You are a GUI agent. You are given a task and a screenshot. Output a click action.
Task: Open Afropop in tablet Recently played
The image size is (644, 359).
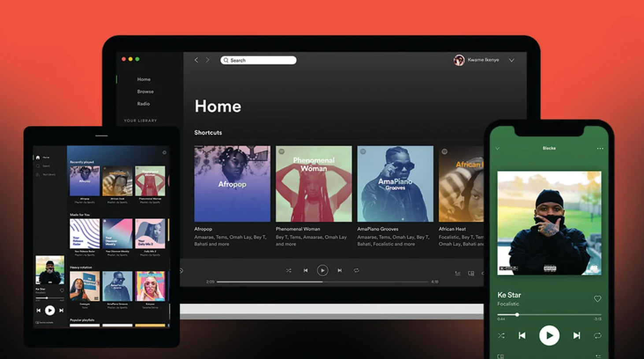coord(85,181)
